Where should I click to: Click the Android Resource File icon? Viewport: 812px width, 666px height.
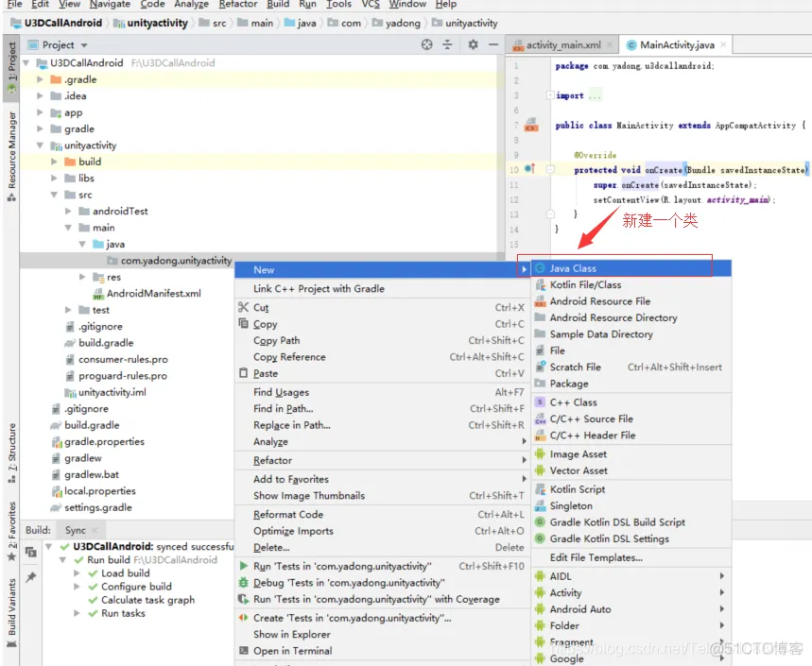(540, 301)
